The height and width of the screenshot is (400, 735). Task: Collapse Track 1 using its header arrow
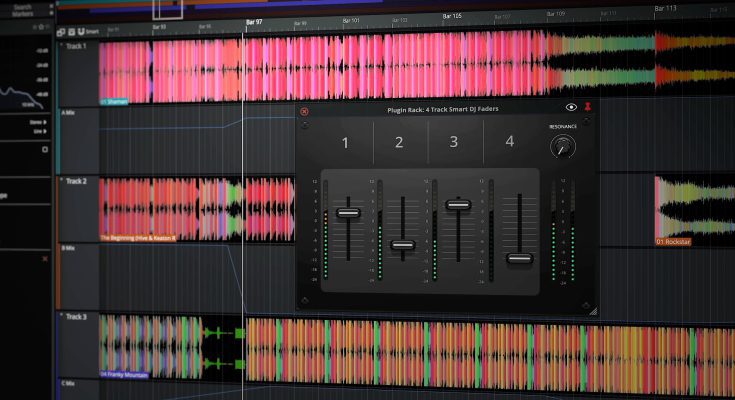[x=61, y=46]
